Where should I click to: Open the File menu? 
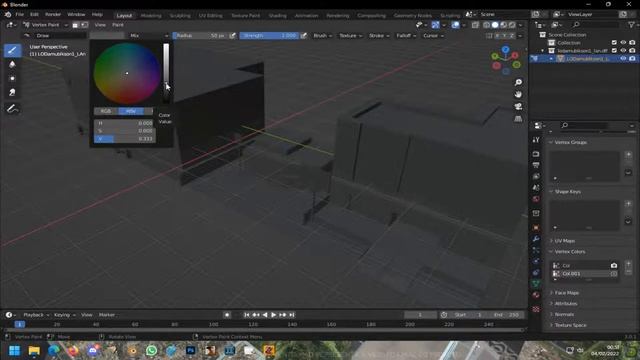click(x=20, y=14)
